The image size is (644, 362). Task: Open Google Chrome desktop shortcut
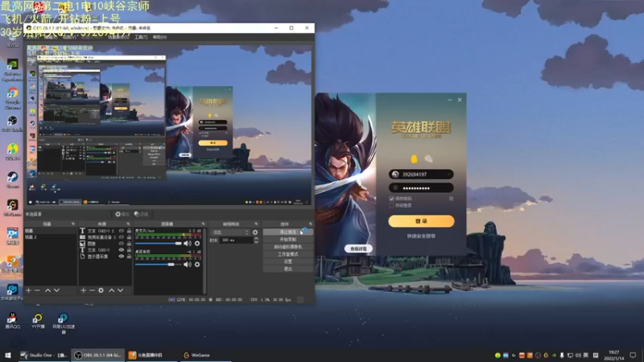coord(12,97)
